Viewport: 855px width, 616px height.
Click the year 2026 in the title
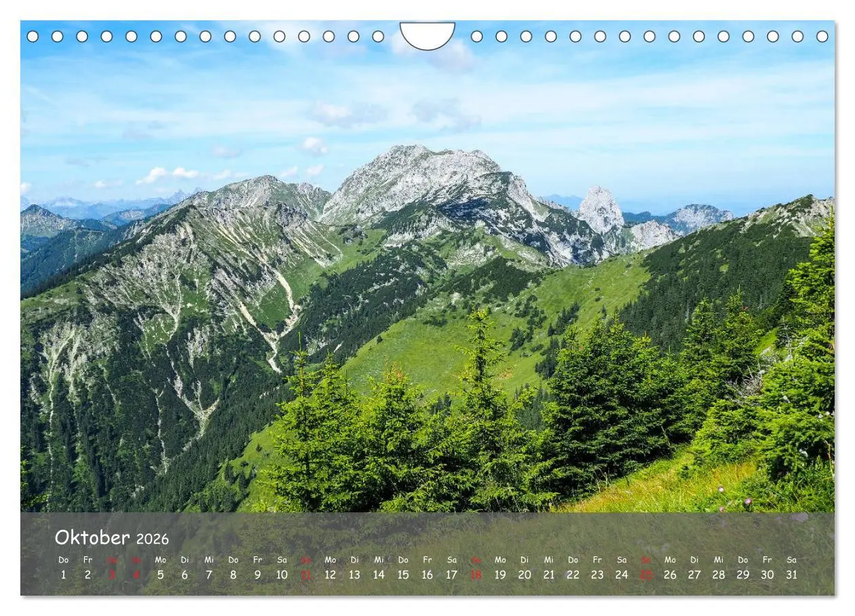[153, 539]
